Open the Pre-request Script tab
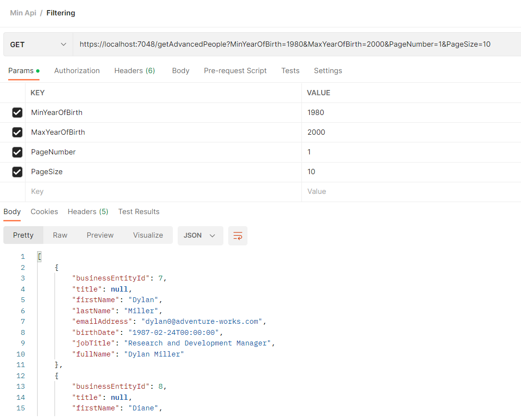The width and height of the screenshot is (521, 420). click(235, 71)
